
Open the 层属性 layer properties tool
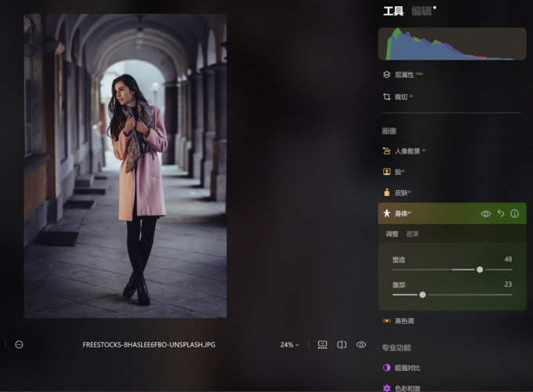(404, 75)
